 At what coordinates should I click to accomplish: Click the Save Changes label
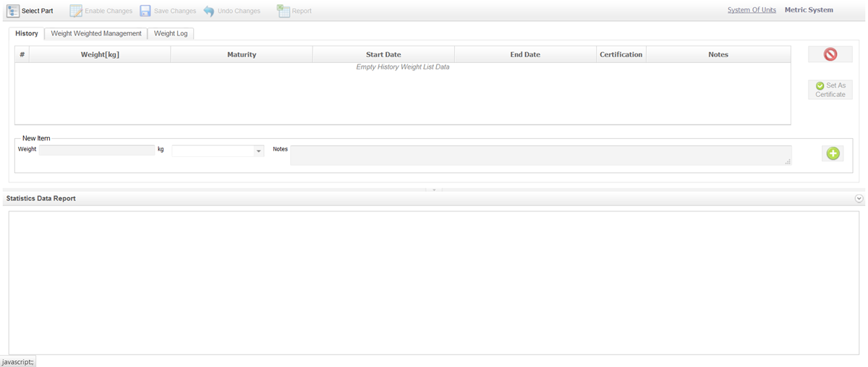coord(175,11)
